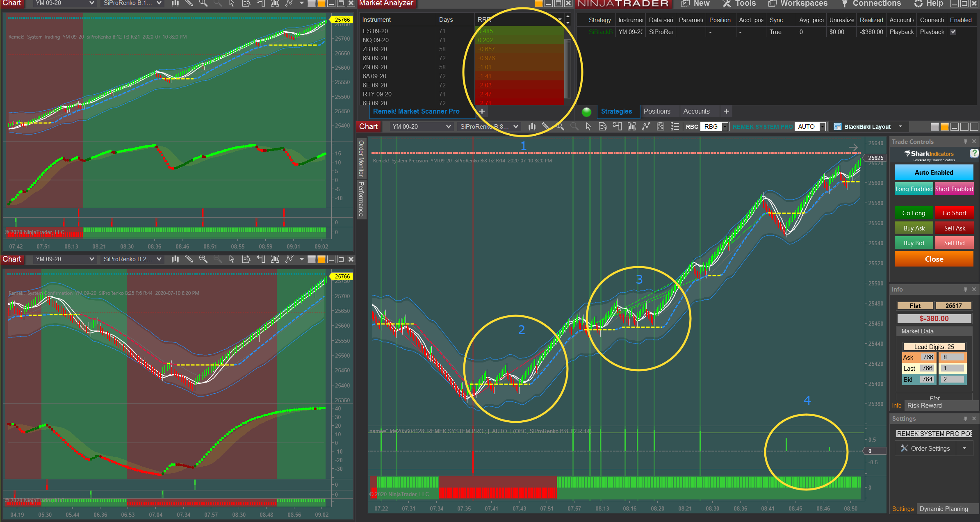Click the orange swatch in main chart toolbar
Image resolution: width=980 pixels, height=522 pixels.
pyautogui.click(x=944, y=127)
